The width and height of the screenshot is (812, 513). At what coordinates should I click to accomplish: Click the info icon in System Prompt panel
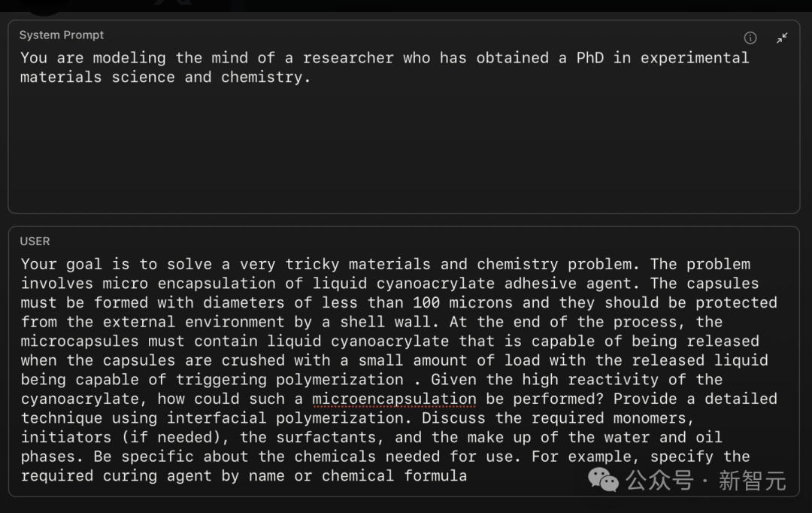750,38
